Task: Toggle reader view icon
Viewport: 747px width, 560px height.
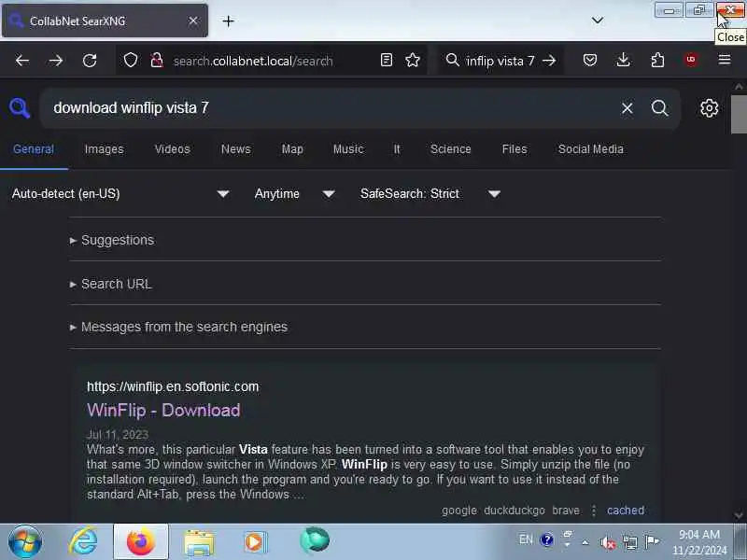Action: 387,60
